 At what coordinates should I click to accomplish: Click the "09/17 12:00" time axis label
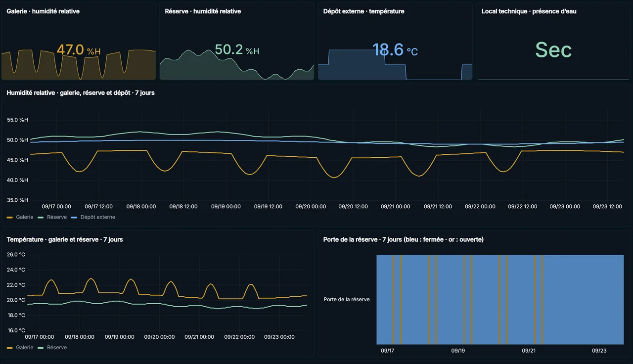point(99,207)
